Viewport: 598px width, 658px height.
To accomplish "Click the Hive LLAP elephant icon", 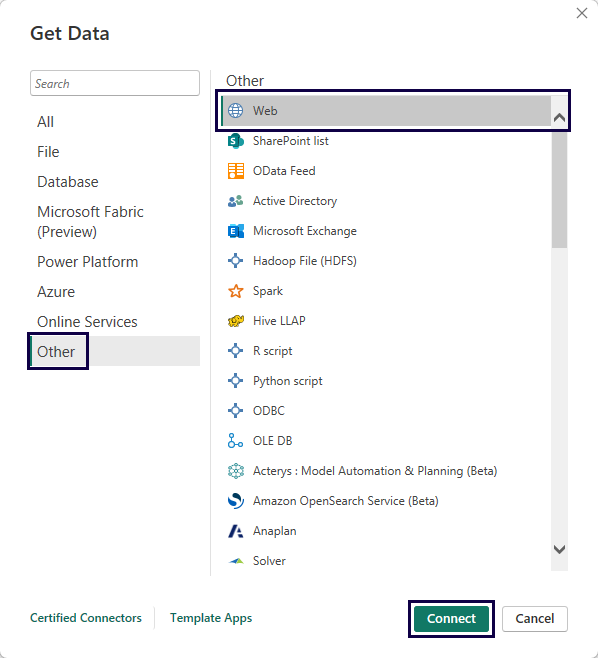I will pyautogui.click(x=235, y=321).
